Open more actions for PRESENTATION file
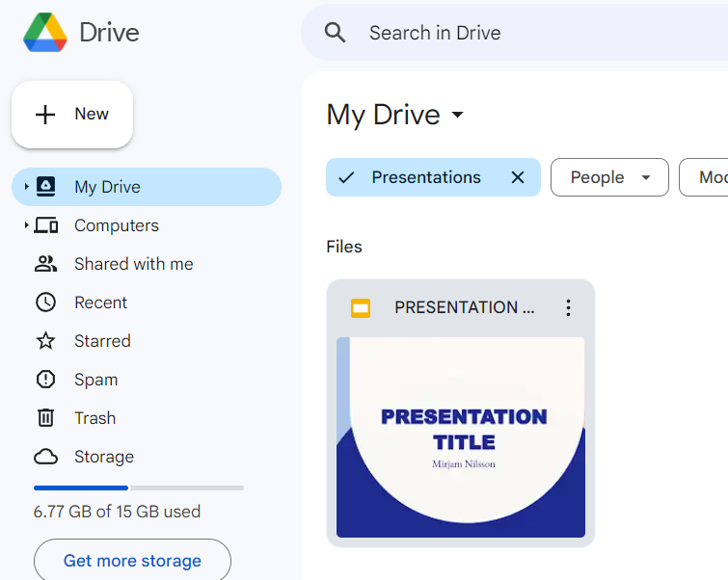The width and height of the screenshot is (728, 580). (x=568, y=308)
